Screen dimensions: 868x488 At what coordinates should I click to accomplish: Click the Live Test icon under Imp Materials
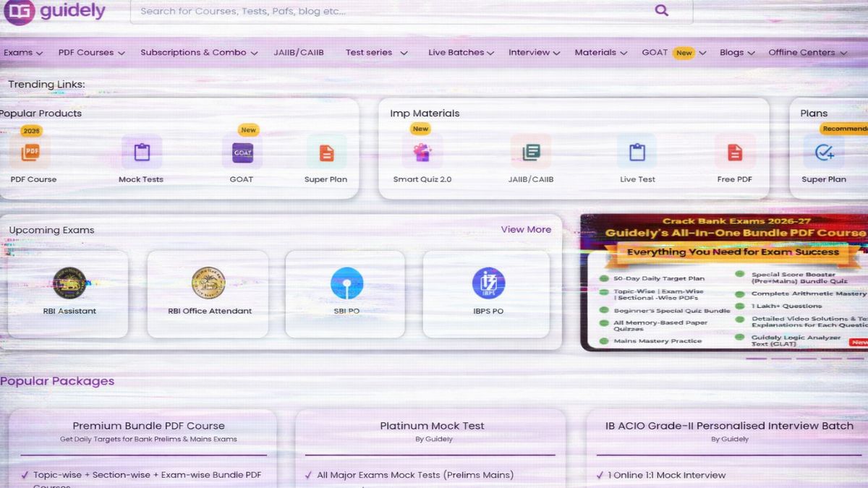tap(637, 153)
